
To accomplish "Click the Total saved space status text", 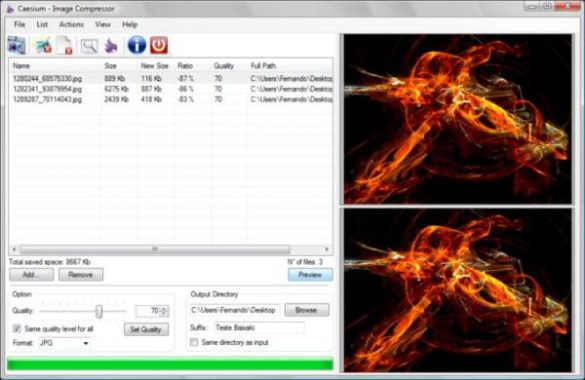I will click(50, 262).
